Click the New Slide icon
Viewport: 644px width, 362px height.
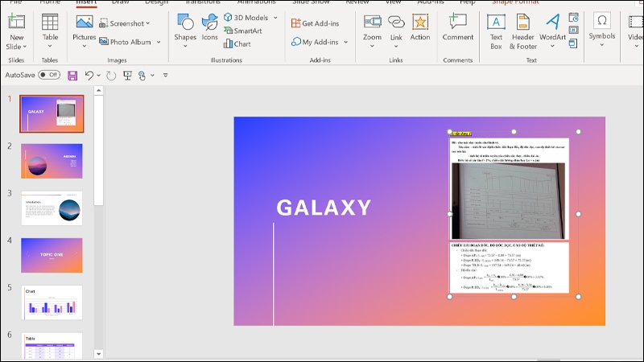click(16, 22)
